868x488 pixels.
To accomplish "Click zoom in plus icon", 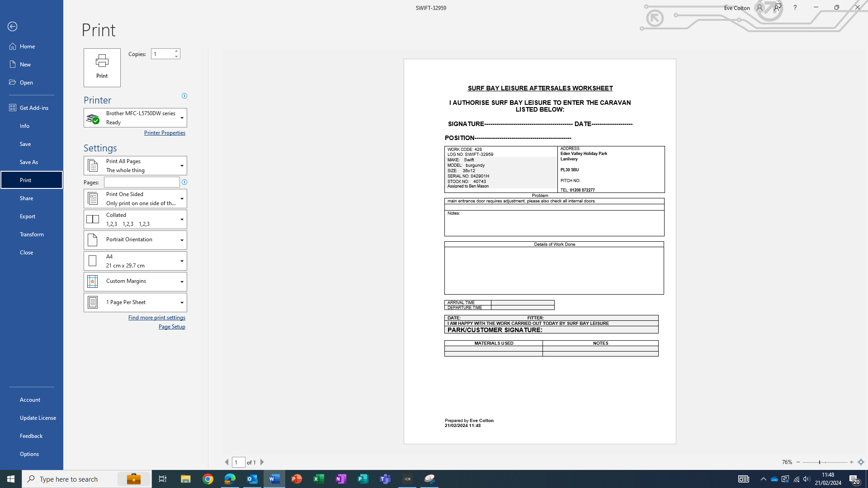I will pyautogui.click(x=851, y=462).
